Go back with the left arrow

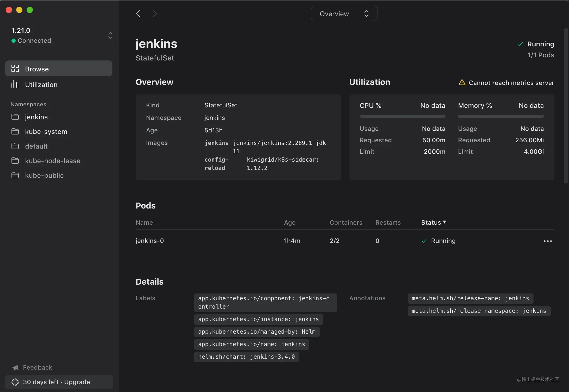tap(138, 14)
